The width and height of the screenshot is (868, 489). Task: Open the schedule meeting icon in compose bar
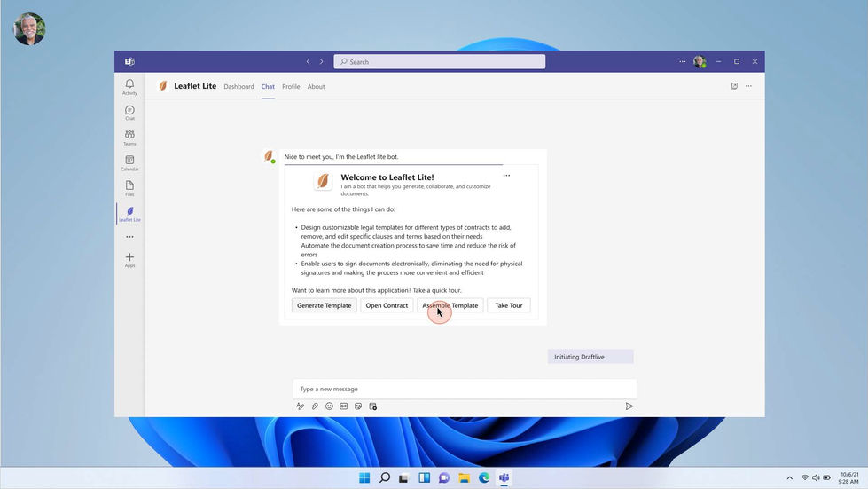tap(372, 406)
